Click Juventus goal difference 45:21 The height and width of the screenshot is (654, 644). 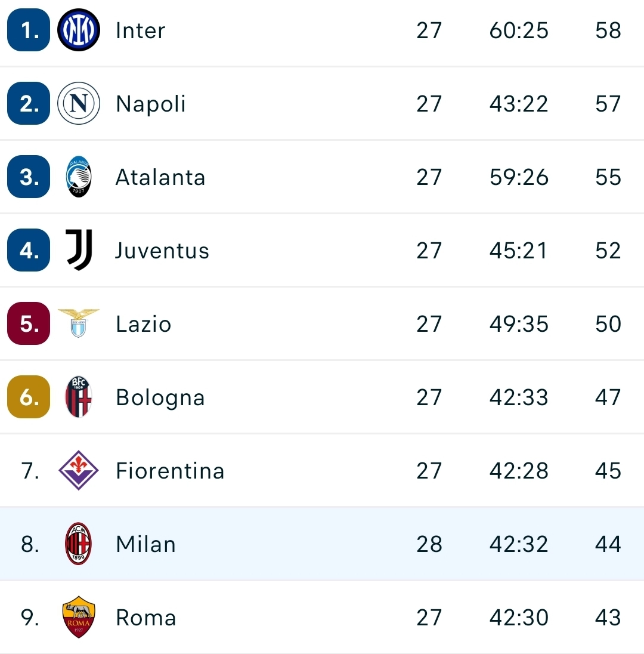(x=519, y=251)
